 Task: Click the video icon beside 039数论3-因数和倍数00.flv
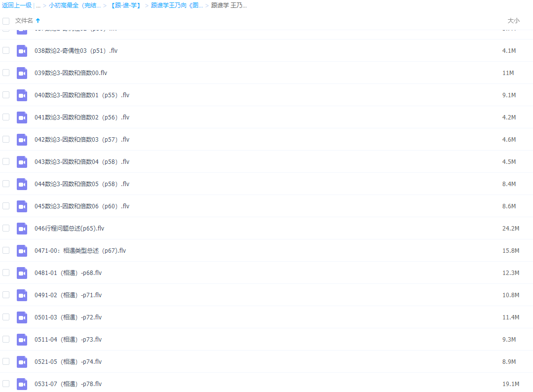tap(22, 73)
